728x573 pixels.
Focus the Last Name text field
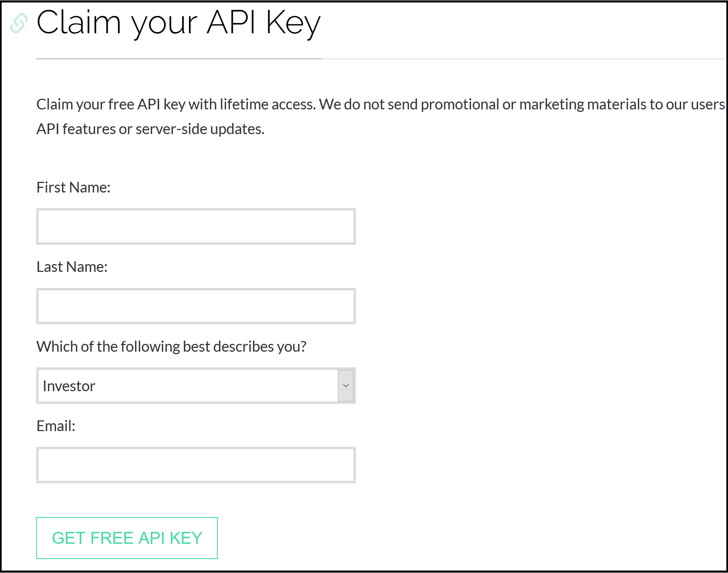click(196, 306)
